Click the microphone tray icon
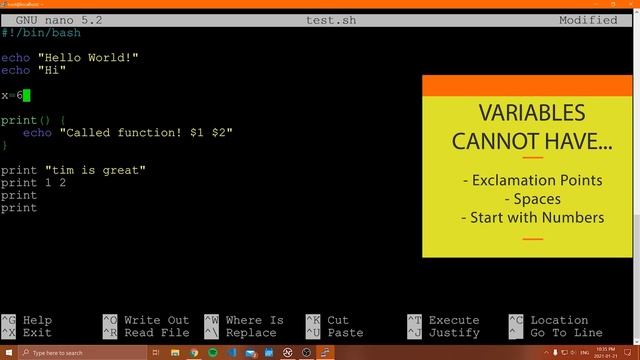 point(555,353)
